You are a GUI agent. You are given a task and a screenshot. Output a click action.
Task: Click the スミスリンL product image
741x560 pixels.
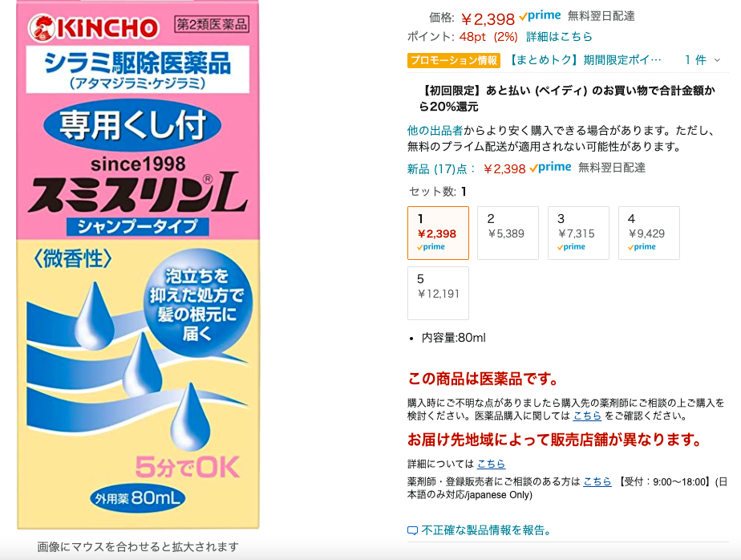(x=138, y=265)
